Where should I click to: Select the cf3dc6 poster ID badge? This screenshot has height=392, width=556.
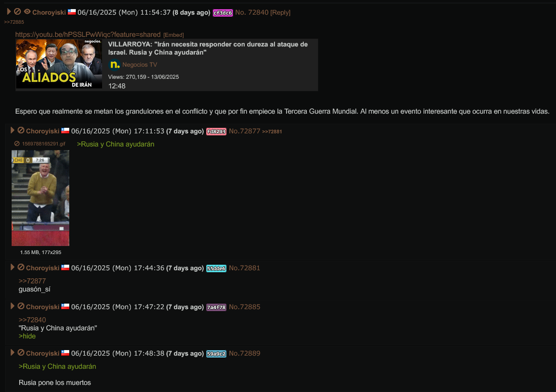(x=223, y=13)
